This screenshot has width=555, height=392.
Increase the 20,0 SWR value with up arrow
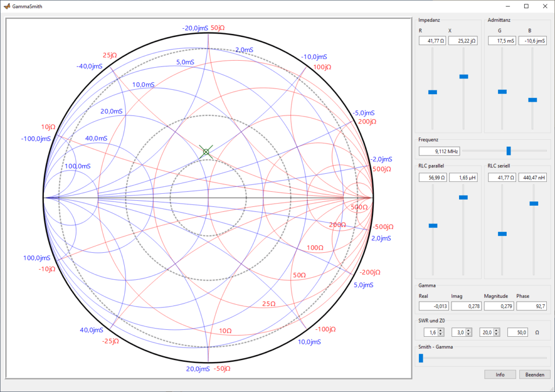[496, 330]
